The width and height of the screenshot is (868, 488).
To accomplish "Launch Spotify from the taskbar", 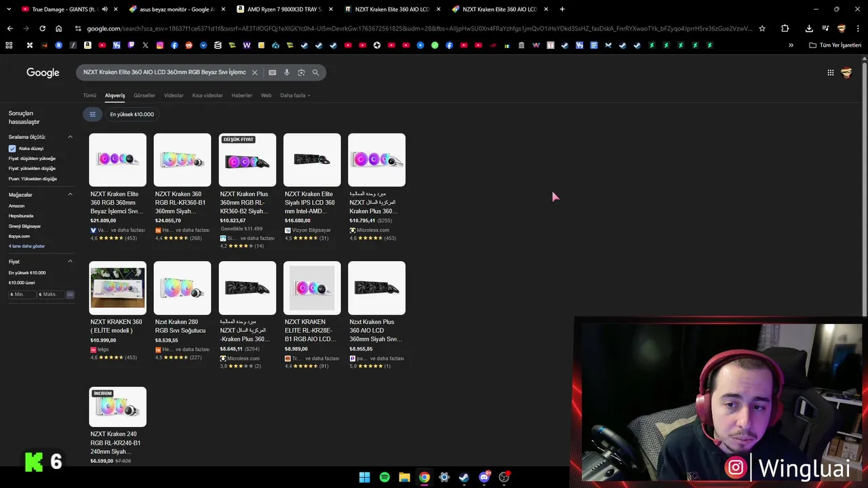I will (x=384, y=477).
